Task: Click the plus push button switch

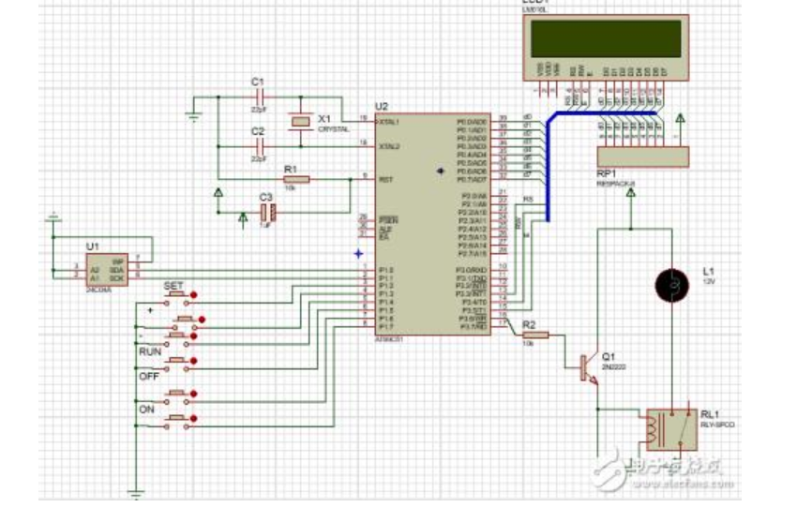Action: 185,323
